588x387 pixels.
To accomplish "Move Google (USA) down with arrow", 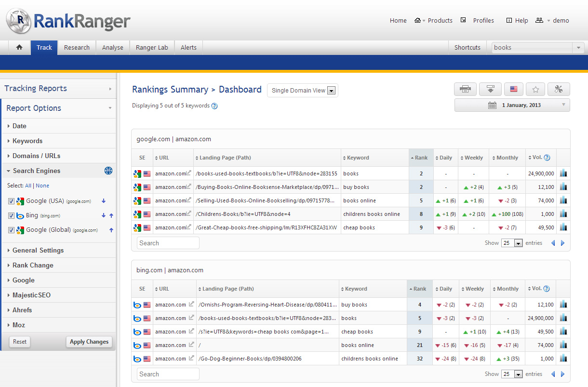I will pyautogui.click(x=103, y=201).
